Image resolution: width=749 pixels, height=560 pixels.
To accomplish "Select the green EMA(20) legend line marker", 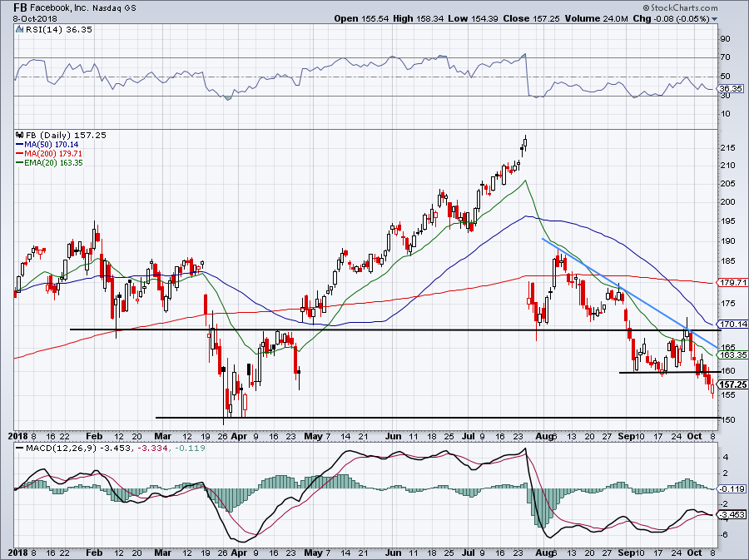I will pyautogui.click(x=20, y=163).
